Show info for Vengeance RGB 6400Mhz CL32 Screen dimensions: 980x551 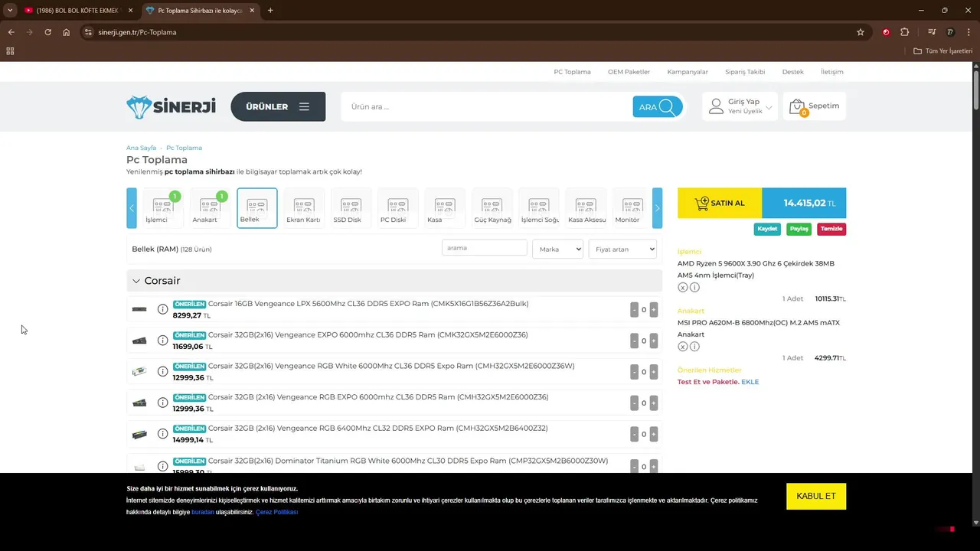tap(162, 434)
